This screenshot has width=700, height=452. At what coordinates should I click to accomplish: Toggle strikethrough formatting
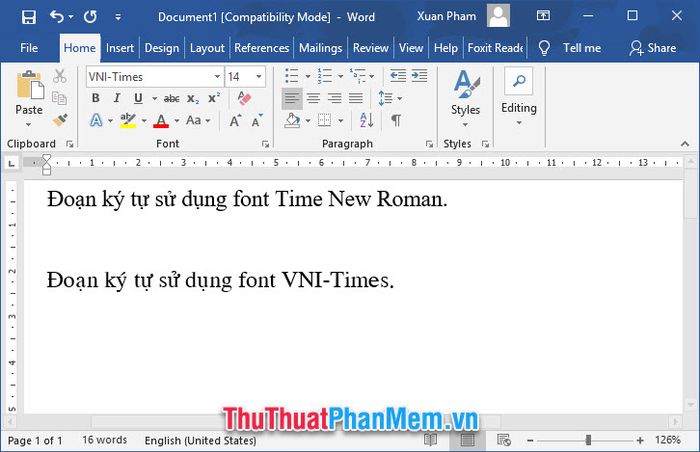pyautogui.click(x=171, y=99)
